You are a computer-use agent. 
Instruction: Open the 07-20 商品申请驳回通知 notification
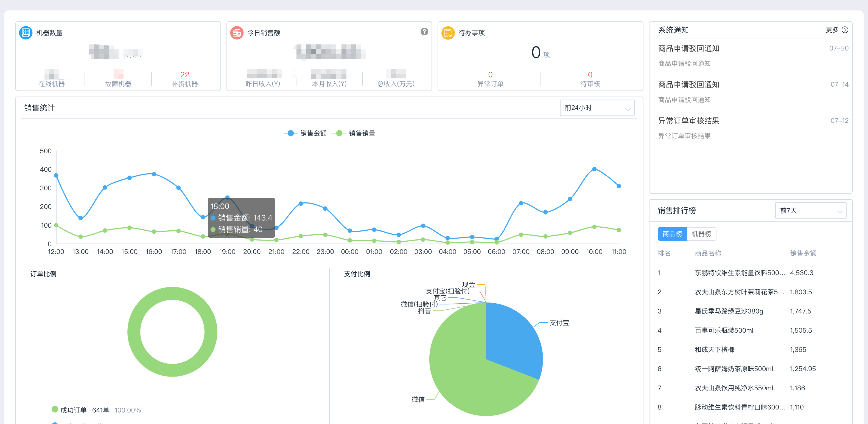[x=753, y=56]
